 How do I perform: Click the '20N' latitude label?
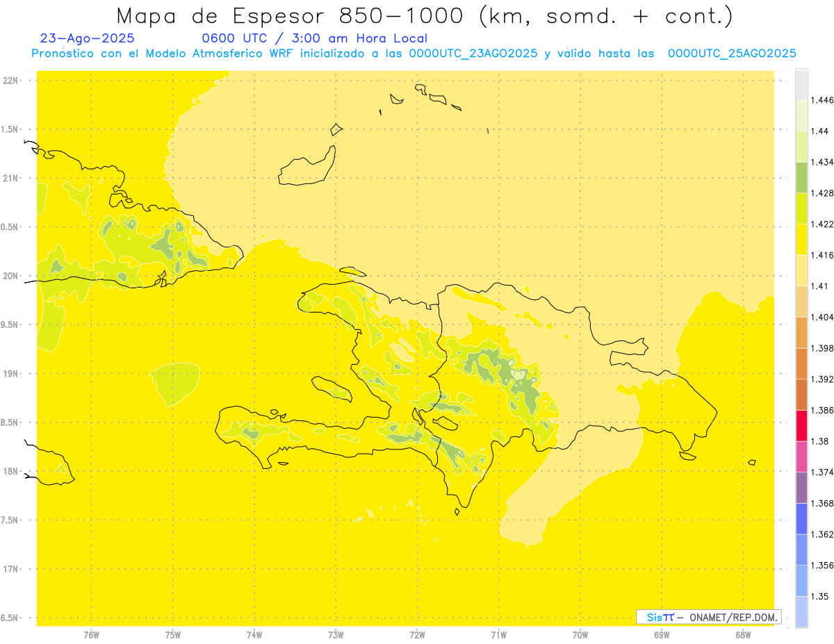click(12, 276)
